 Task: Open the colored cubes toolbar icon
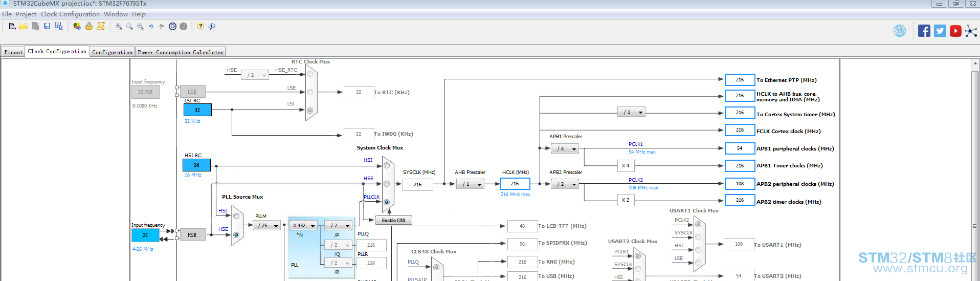point(77,26)
